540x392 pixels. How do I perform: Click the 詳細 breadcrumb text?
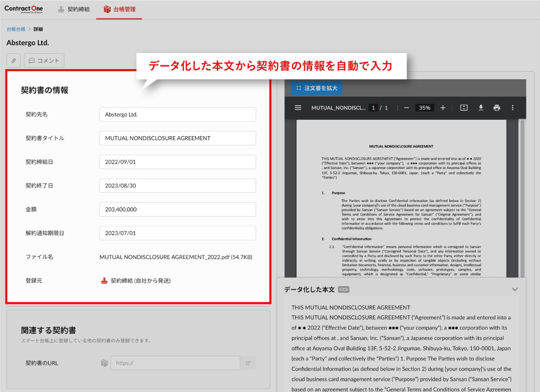point(38,29)
